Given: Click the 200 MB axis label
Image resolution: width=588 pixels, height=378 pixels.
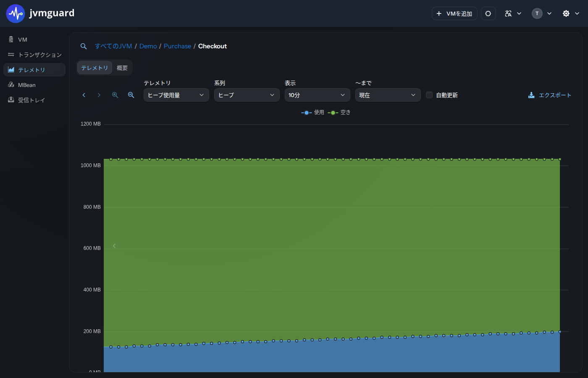Looking at the screenshot, I should [92, 331].
